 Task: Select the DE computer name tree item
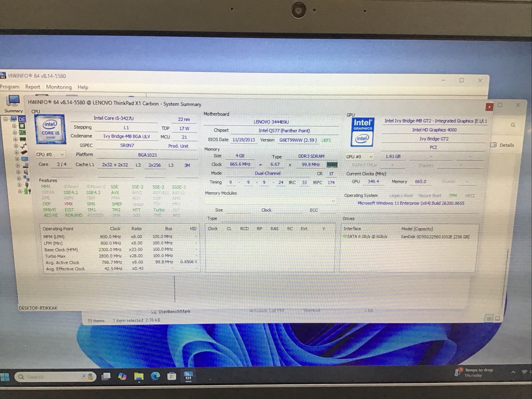22,119
